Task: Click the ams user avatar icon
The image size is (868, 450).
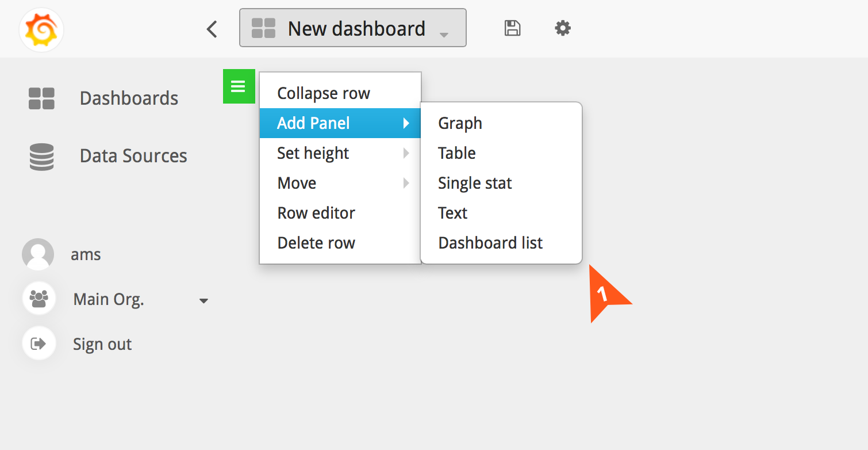Action: point(38,254)
